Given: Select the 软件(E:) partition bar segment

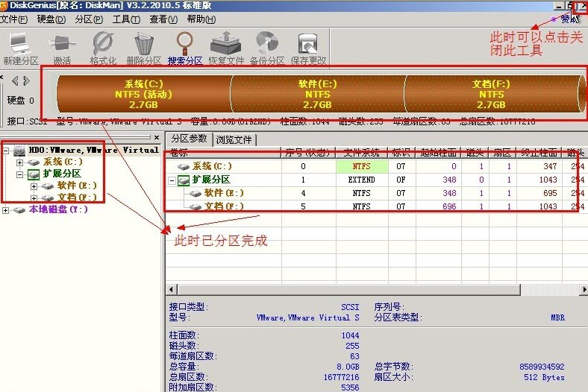Looking at the screenshot, I should coord(317,94).
